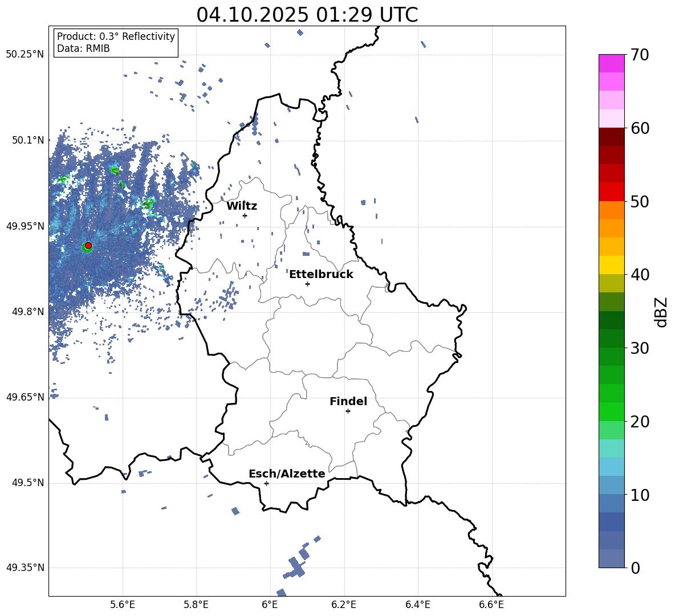This screenshot has height=616, width=675.
Task: Click the Wiltz city label
Action: pos(242,206)
